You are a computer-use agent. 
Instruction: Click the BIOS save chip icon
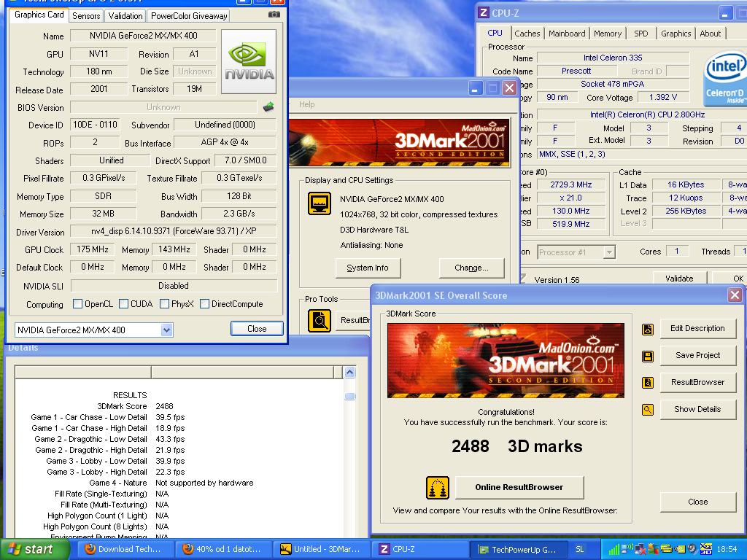pyautogui.click(x=268, y=106)
